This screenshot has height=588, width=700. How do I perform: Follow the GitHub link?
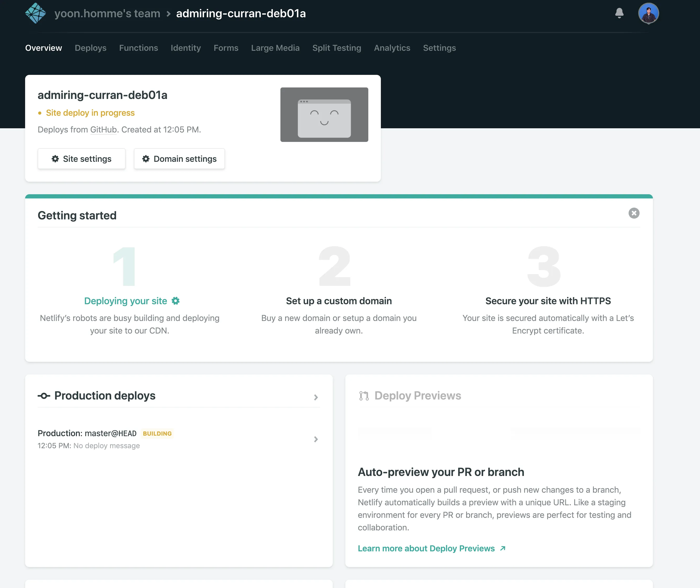coord(103,129)
